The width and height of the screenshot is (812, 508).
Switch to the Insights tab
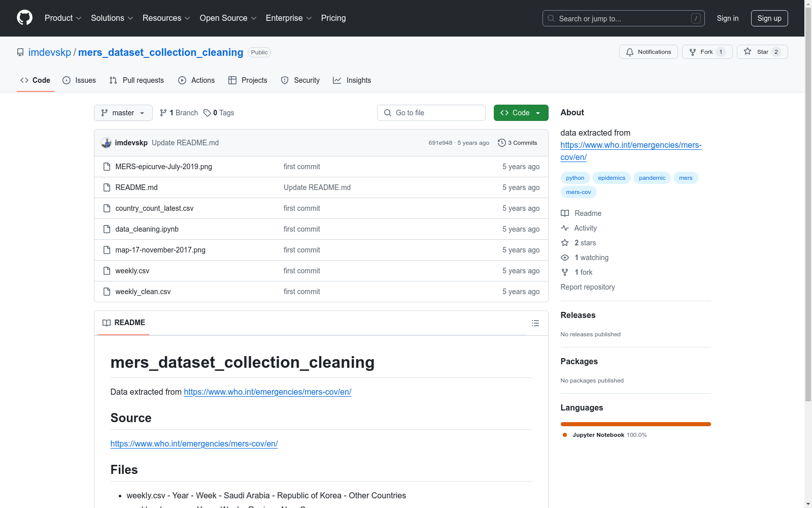[352, 80]
